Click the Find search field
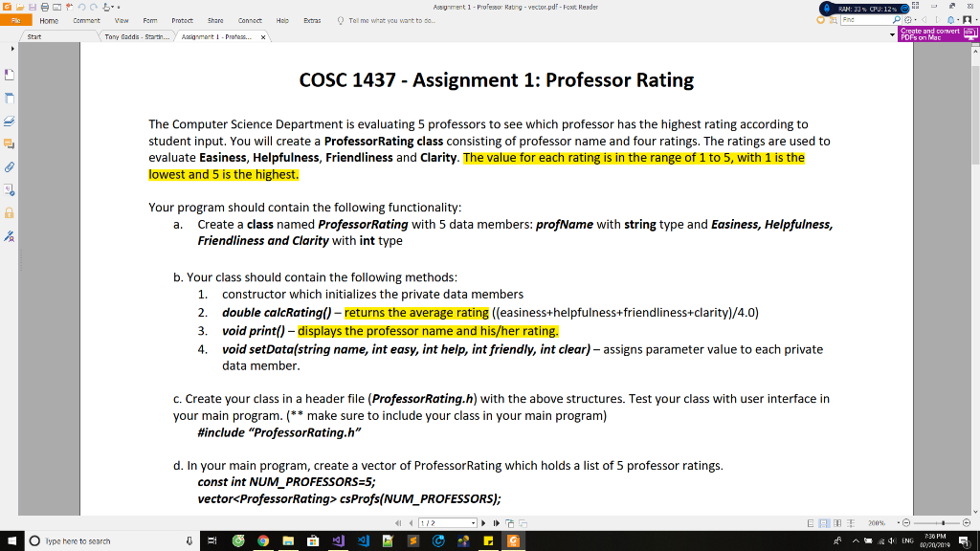Viewport: 980px width, 551px height. [x=866, y=19]
